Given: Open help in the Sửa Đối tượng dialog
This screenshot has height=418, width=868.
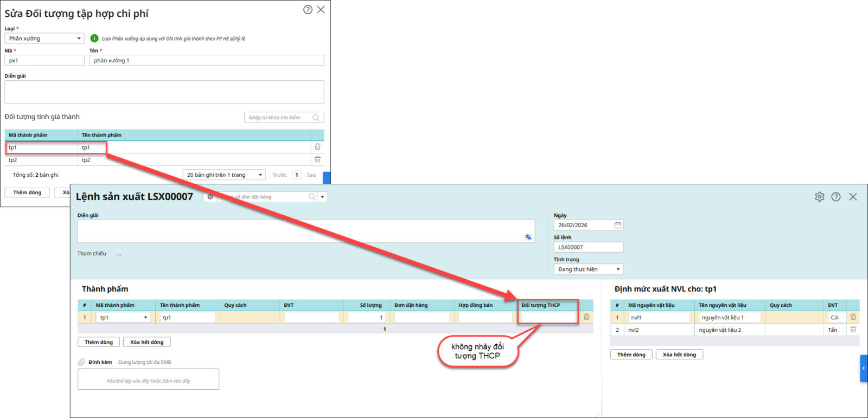Looking at the screenshot, I should (x=308, y=10).
